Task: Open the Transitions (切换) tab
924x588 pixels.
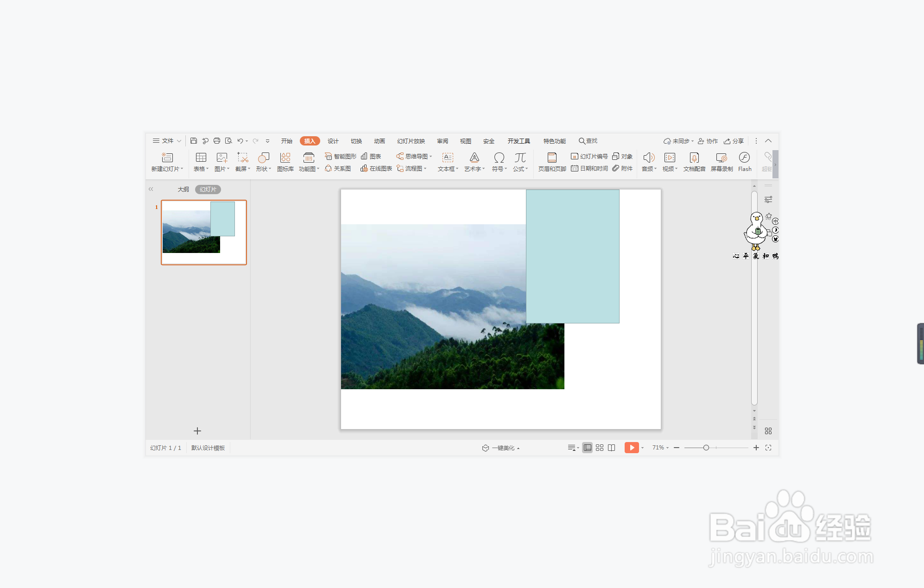Action: [x=356, y=141]
